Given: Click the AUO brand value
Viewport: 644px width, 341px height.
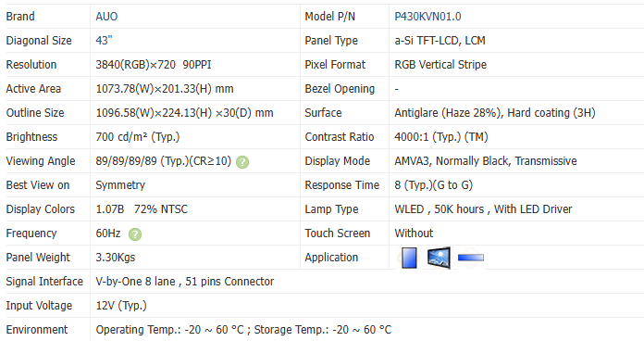Looking at the screenshot, I should [106, 17].
